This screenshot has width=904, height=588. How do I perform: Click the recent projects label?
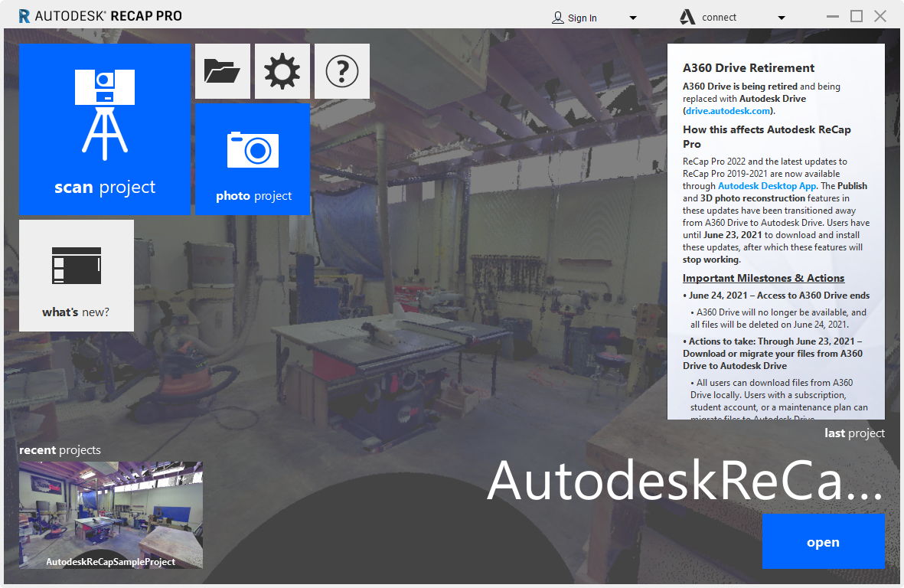pyautogui.click(x=60, y=449)
